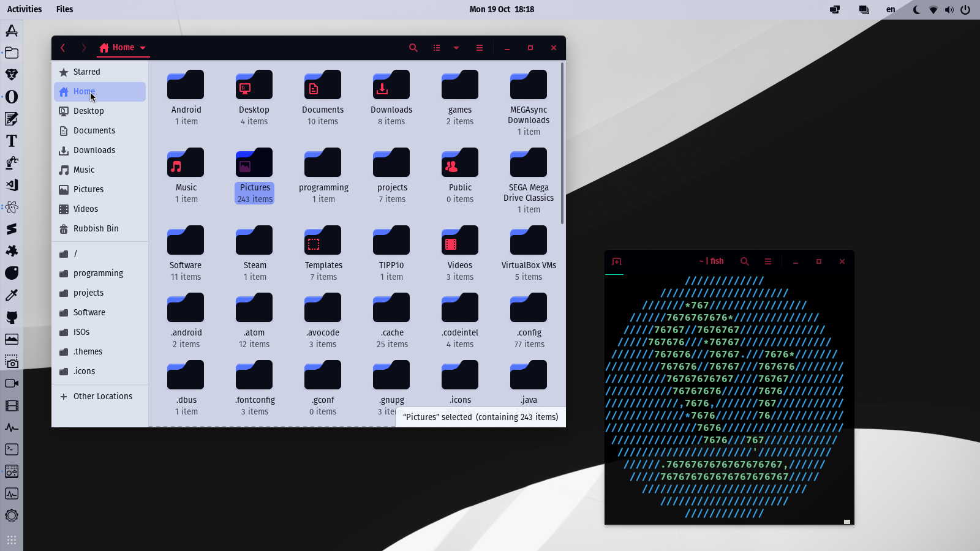
Task: Select the Public folder icon
Action: (460, 162)
